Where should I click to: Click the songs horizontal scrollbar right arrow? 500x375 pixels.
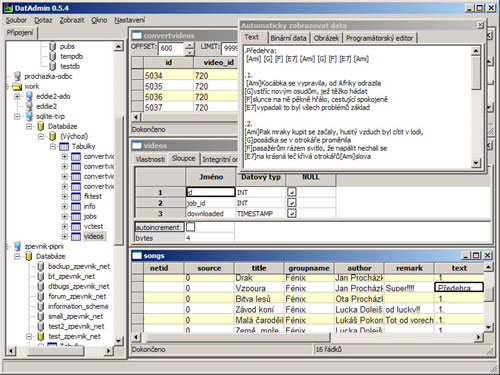(x=478, y=337)
